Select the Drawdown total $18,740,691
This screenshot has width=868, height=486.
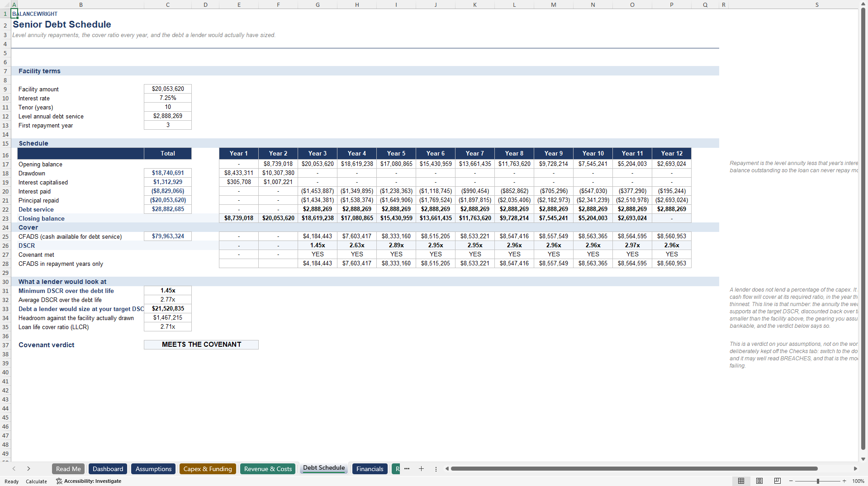(x=168, y=173)
